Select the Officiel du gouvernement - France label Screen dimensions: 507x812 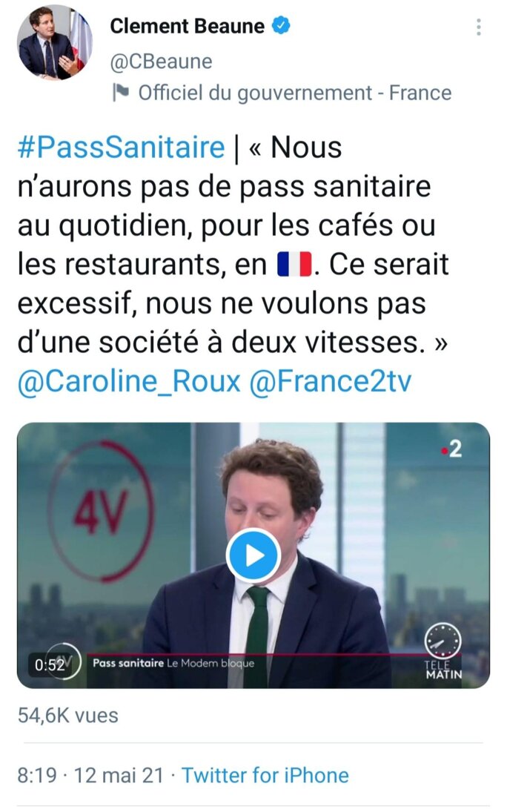295,93
